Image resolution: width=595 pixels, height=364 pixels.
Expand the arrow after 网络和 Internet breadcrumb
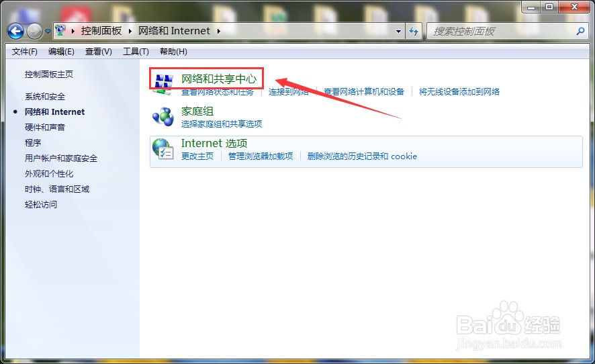click(x=219, y=31)
